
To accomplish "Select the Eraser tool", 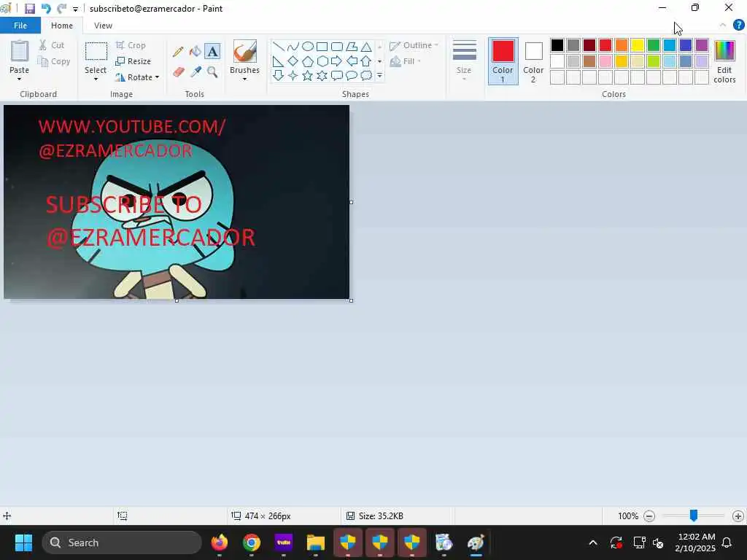I will click(x=178, y=72).
